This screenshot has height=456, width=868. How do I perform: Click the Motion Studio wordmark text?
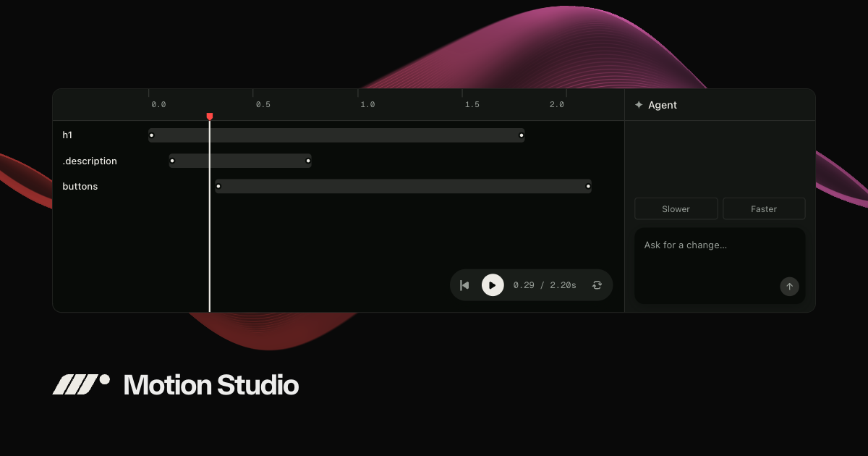(211, 384)
